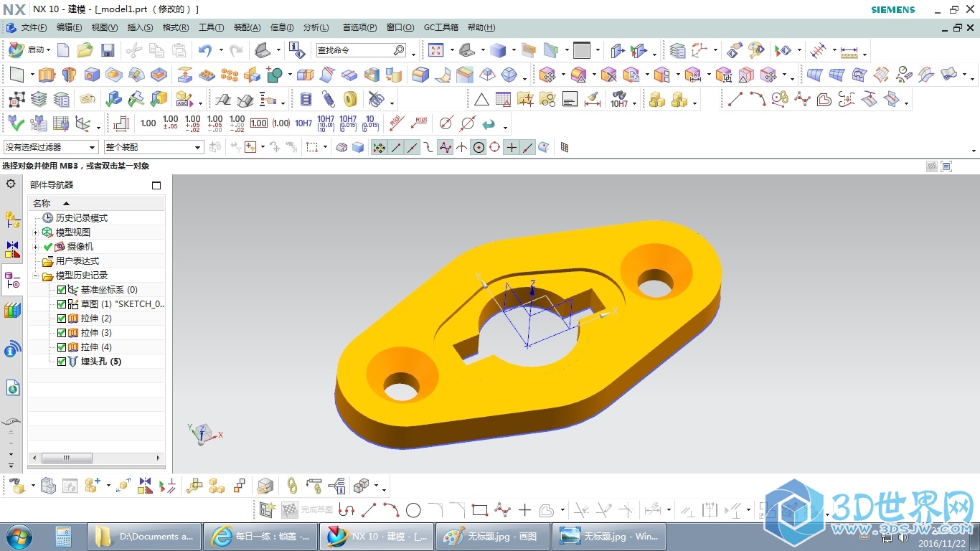This screenshot has width=980, height=551.
Task: Expand the 摄像机 tree node
Action: point(36,247)
